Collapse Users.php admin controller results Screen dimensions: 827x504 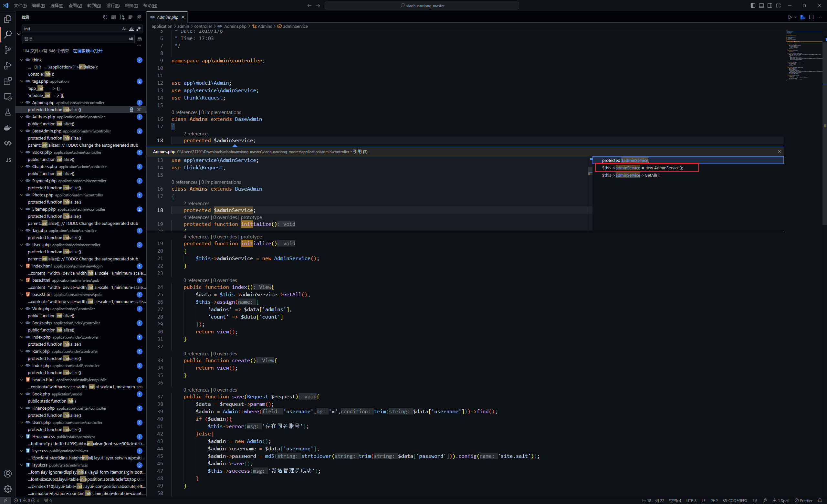point(21,245)
